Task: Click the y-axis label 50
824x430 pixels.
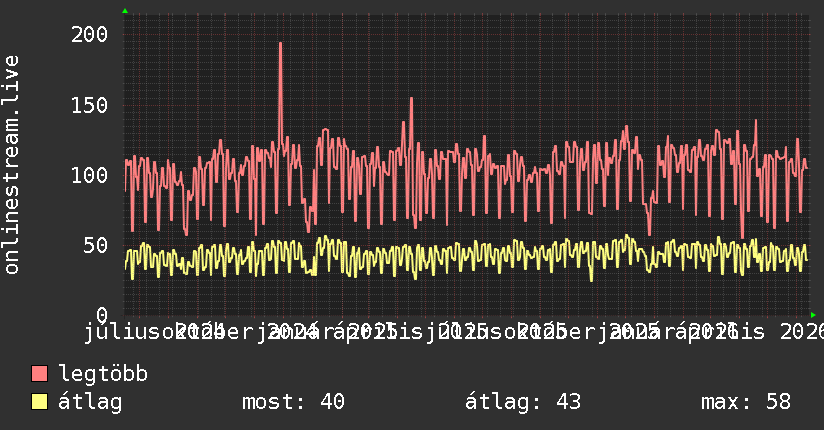Action: 95,245
